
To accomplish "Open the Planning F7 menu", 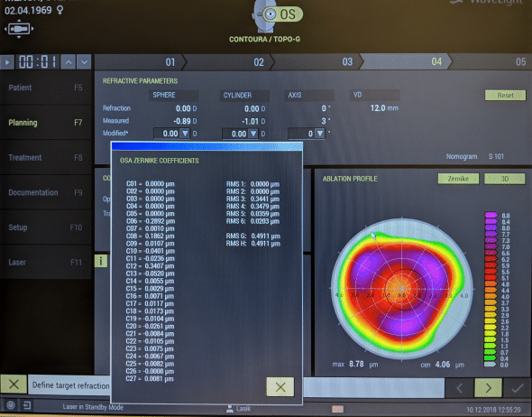I will pyautogui.click(x=45, y=123).
